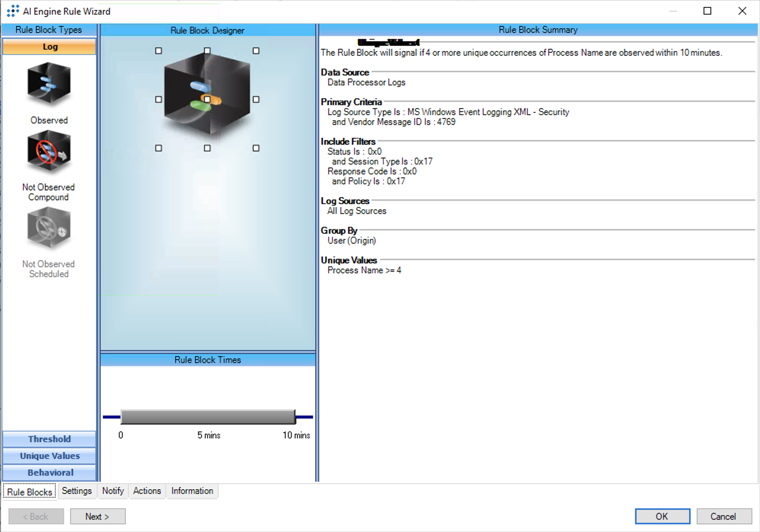Viewport: 760px width, 532px height.
Task: Click top-left resize handle of rule block
Action: tap(158, 51)
